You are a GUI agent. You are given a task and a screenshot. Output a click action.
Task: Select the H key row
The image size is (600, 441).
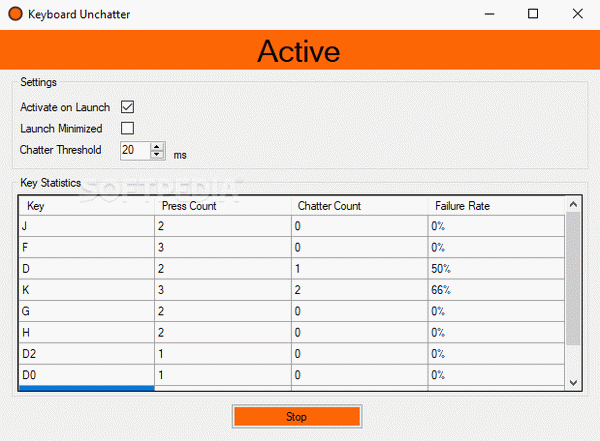coord(292,332)
